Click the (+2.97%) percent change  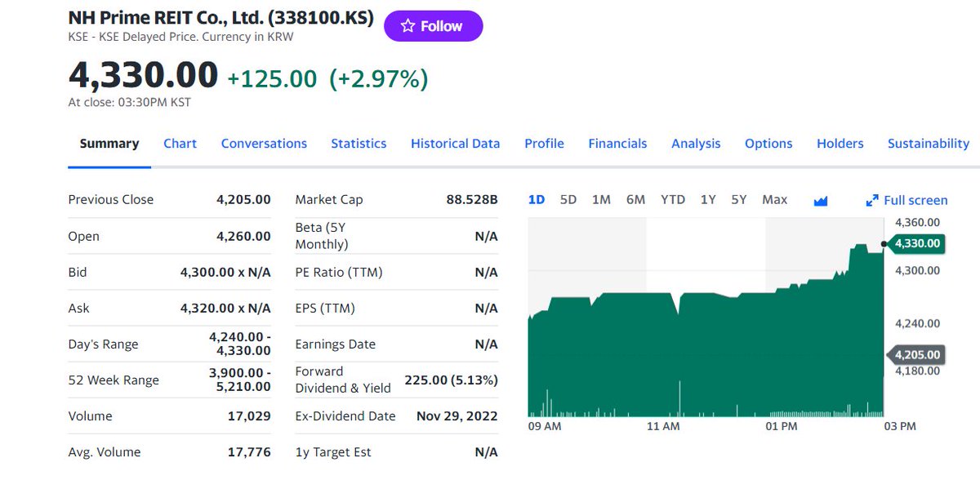pos(378,79)
